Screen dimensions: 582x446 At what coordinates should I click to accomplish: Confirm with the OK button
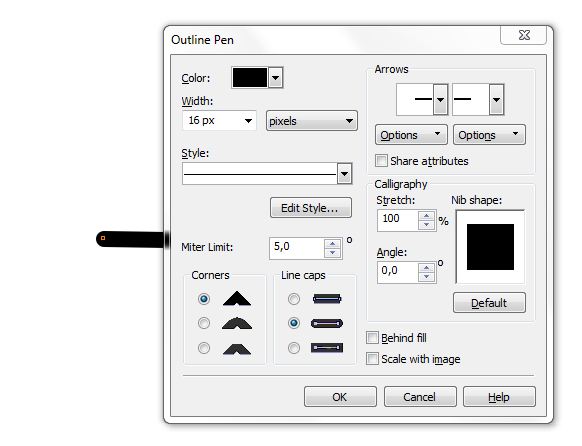point(340,397)
